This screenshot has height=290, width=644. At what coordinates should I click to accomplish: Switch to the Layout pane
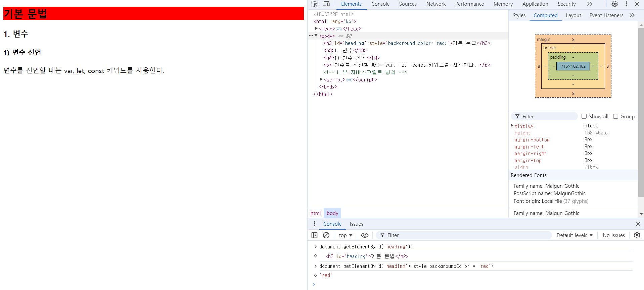pos(573,15)
